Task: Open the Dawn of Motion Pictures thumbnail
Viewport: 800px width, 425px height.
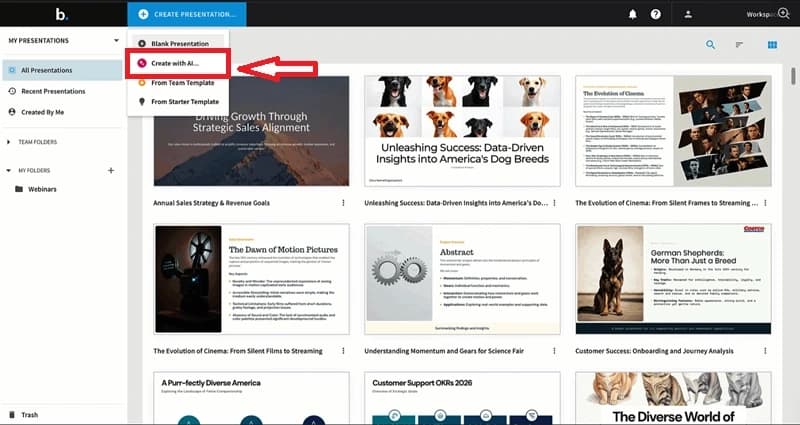Action: point(252,279)
